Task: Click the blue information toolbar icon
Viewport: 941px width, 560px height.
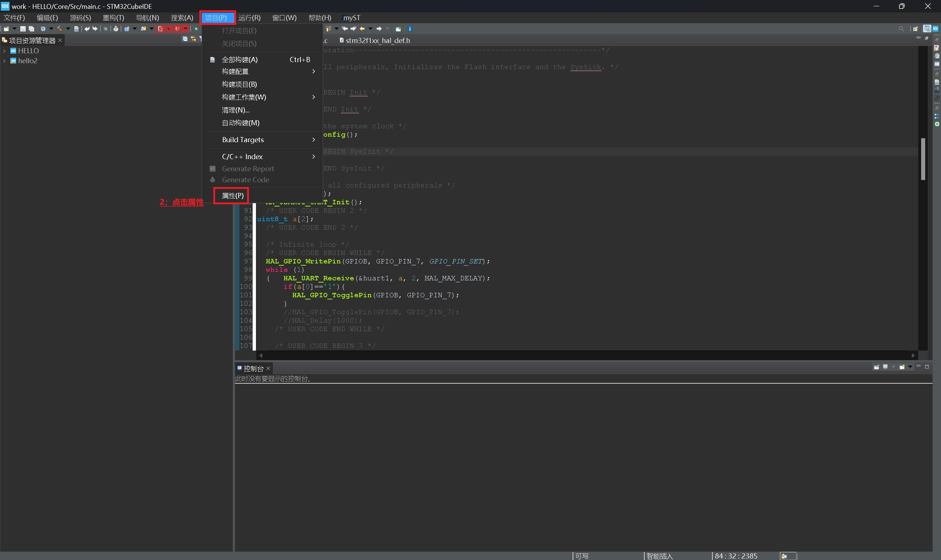Action: (410, 29)
